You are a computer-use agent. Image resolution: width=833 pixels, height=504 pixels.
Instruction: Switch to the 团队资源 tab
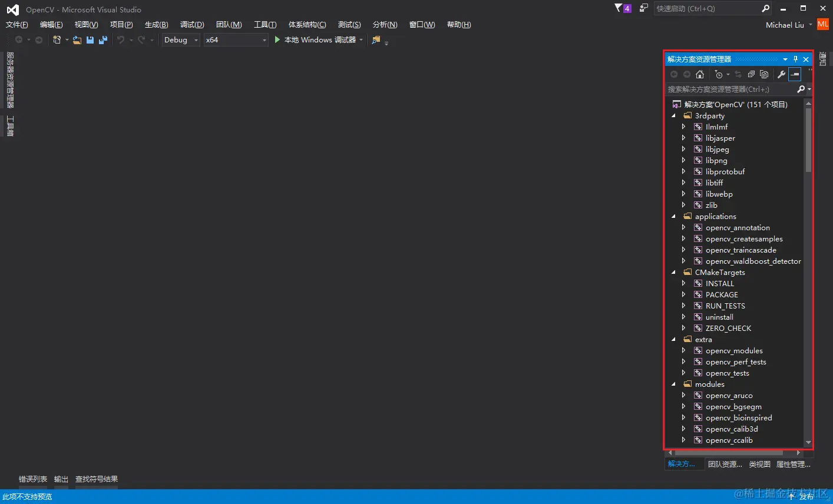tap(725, 465)
